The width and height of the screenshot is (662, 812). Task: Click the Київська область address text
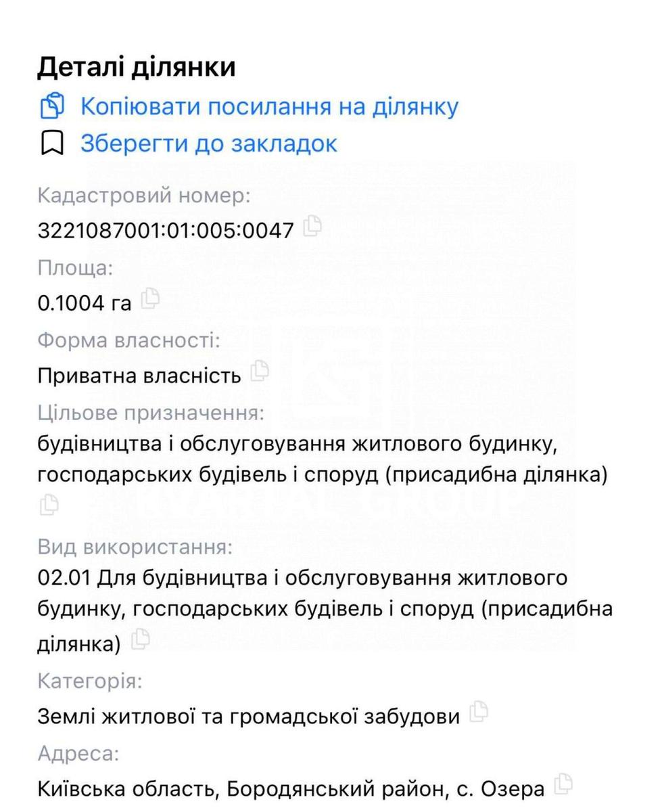291,788
